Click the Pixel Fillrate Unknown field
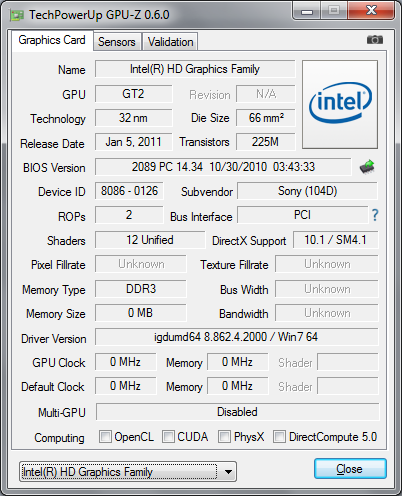The width and height of the screenshot is (402, 496). click(x=141, y=264)
